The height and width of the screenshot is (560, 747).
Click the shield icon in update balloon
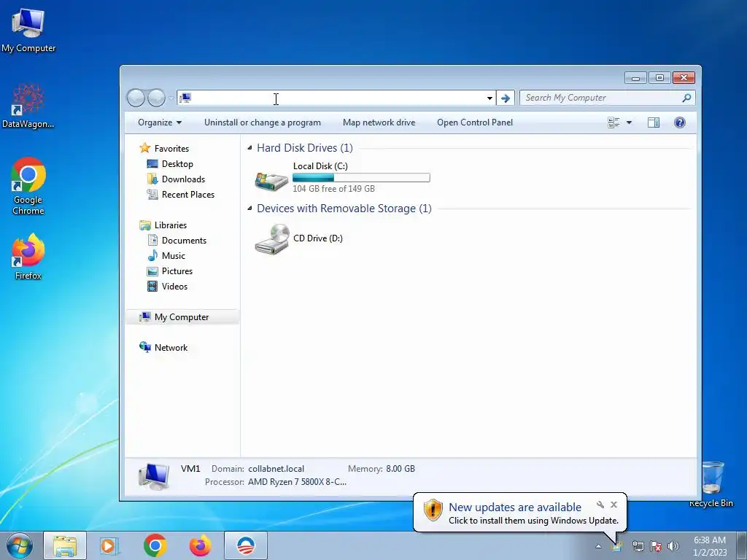(433, 510)
